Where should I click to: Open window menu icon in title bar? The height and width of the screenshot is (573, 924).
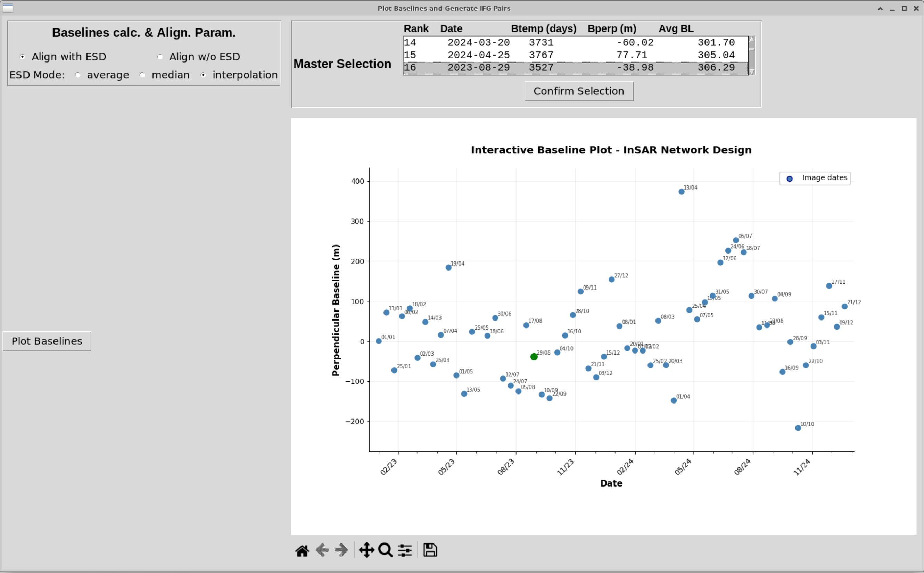(8, 8)
